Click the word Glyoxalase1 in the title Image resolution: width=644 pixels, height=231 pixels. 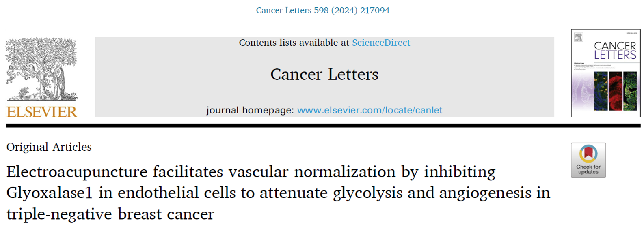[50, 193]
